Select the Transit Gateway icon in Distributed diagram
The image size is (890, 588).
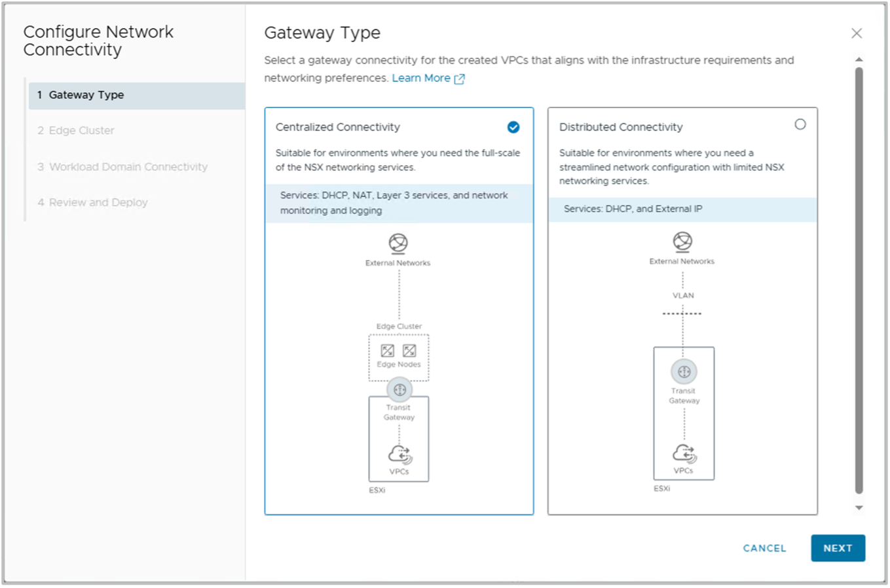click(684, 371)
